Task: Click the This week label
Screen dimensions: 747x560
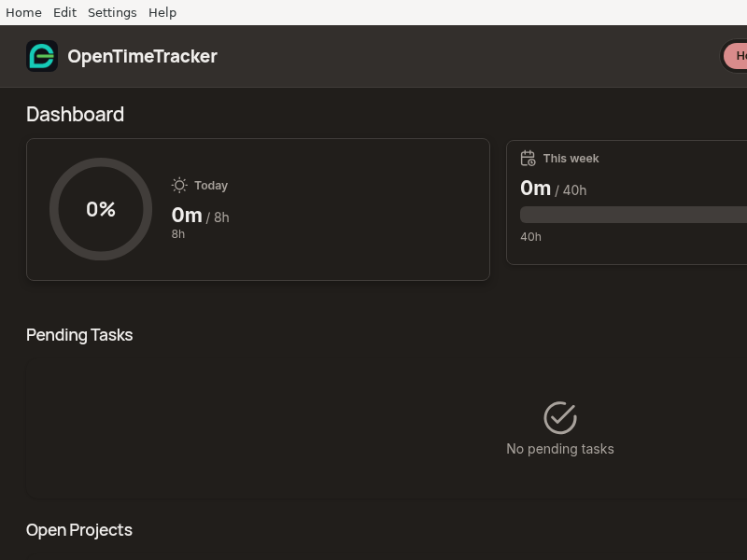Action: pyautogui.click(x=571, y=159)
